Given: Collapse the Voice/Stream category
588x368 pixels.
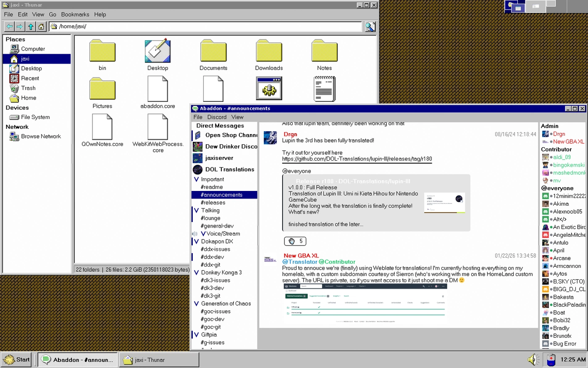Looking at the screenshot, I should [x=203, y=233].
